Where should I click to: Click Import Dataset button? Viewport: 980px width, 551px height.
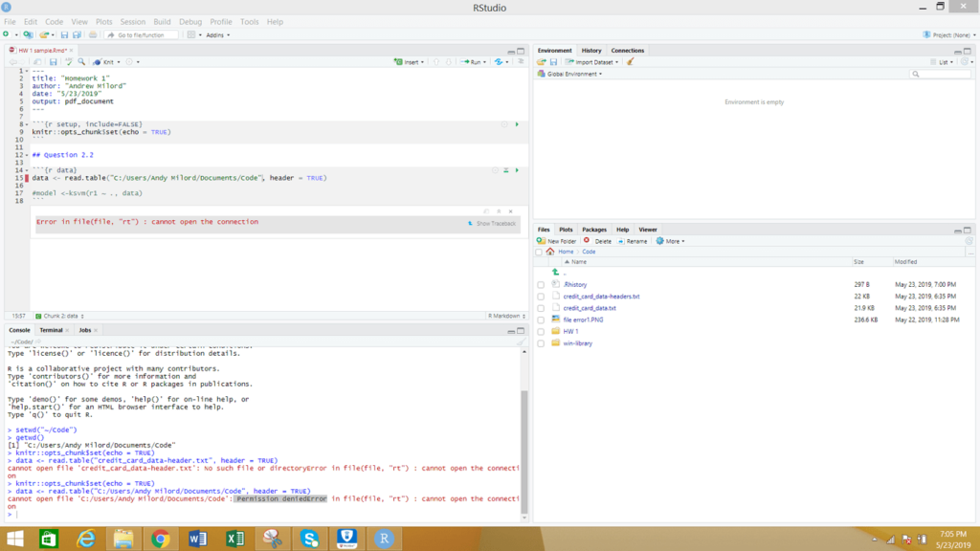591,62
